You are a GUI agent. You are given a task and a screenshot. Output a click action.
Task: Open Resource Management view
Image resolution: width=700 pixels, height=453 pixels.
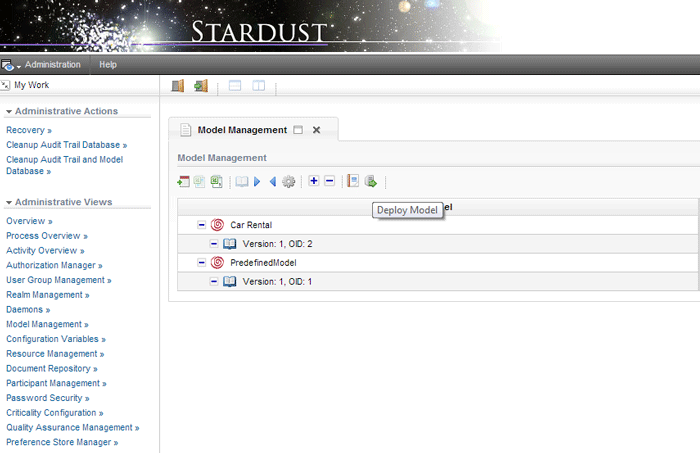coord(55,354)
